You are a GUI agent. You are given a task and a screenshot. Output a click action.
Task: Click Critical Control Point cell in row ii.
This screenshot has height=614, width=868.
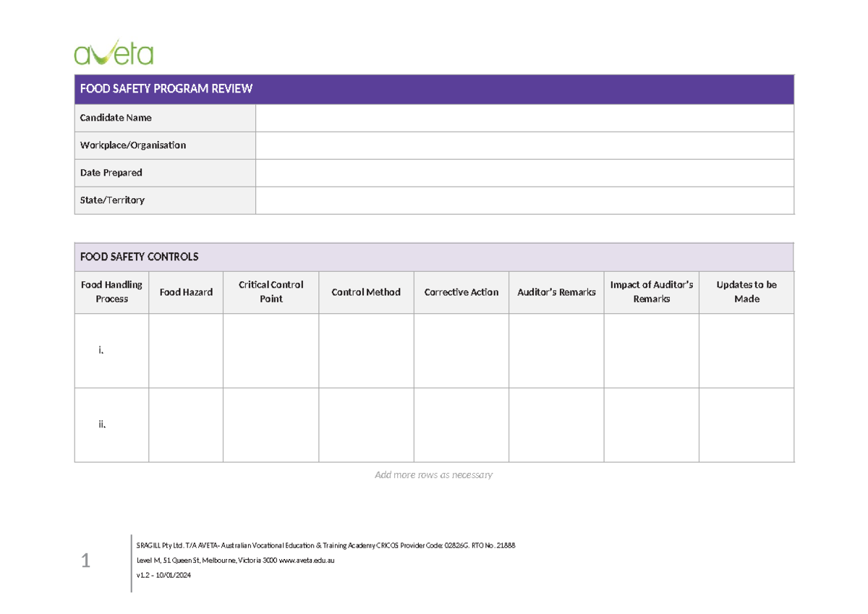[271, 425]
